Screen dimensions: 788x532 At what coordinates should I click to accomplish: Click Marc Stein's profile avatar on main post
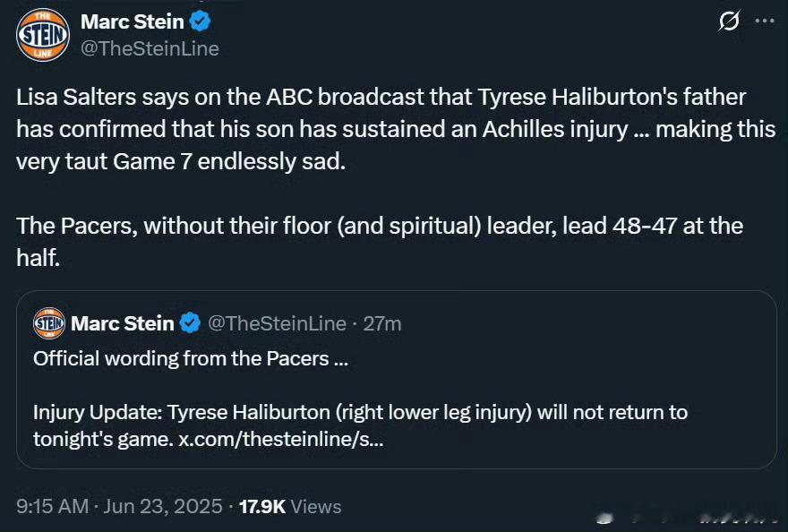40,35
